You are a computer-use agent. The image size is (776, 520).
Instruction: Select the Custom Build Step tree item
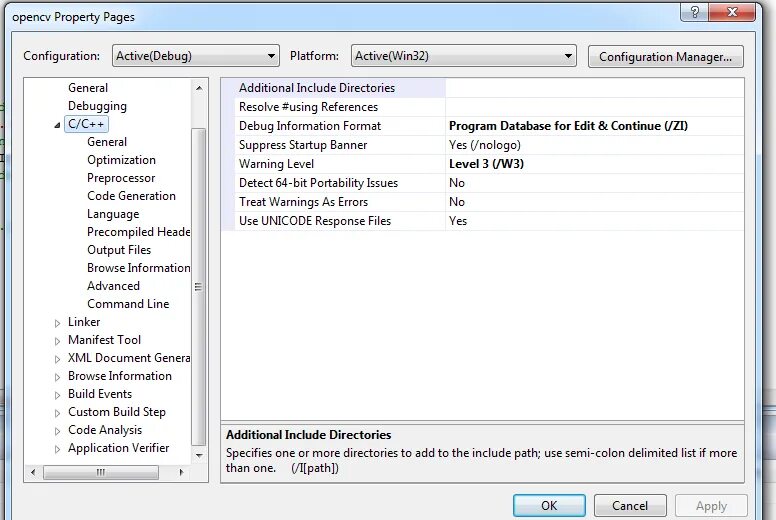[x=117, y=412]
